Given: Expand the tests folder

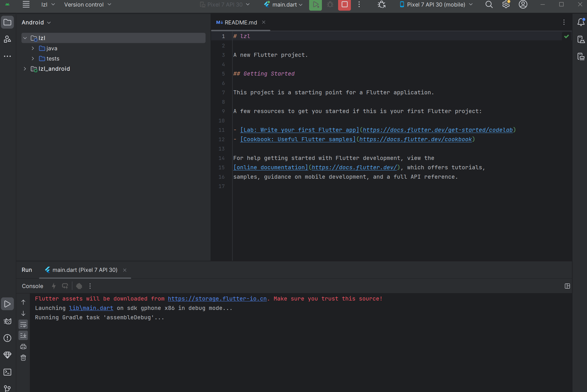Looking at the screenshot, I should coord(33,59).
